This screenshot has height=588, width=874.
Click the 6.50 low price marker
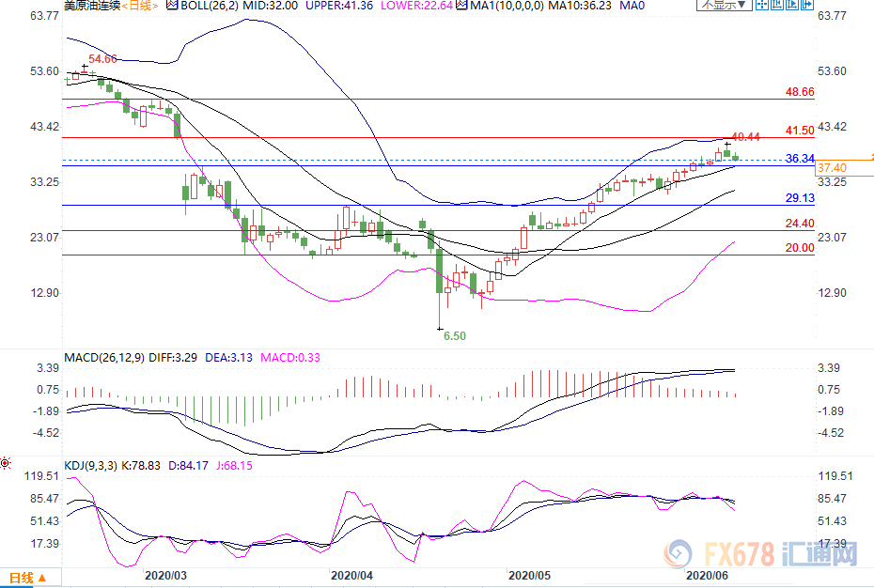(454, 335)
